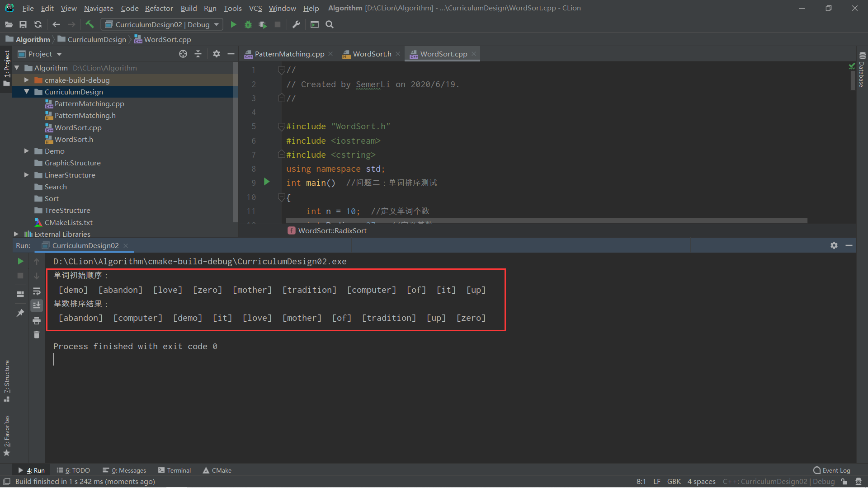Expand the Demo folder
The height and width of the screenshot is (488, 868).
click(26, 151)
